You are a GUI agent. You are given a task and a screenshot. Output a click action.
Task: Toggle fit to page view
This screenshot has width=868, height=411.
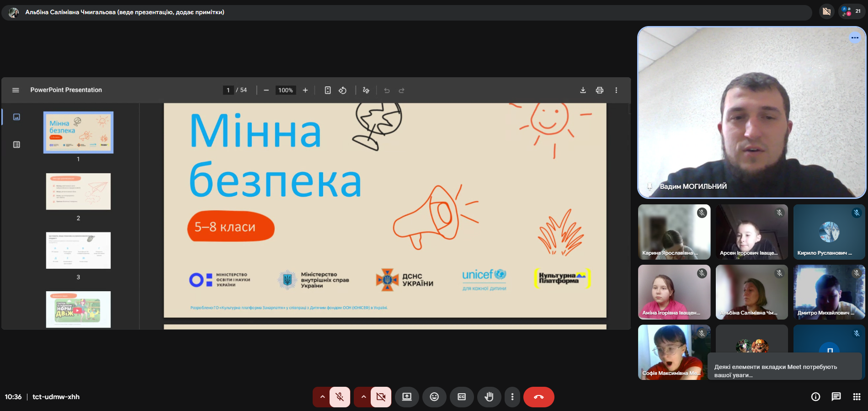328,90
